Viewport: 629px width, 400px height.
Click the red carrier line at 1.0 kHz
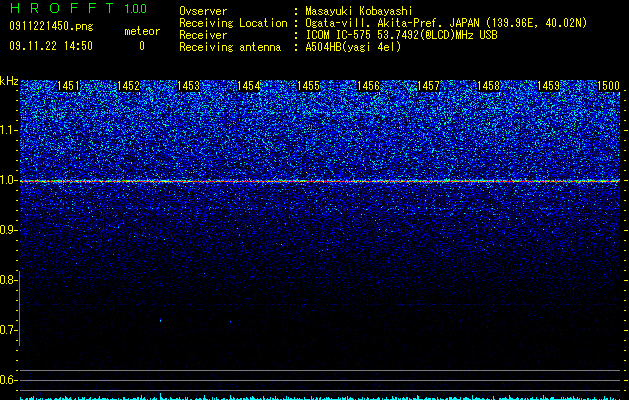point(320,181)
